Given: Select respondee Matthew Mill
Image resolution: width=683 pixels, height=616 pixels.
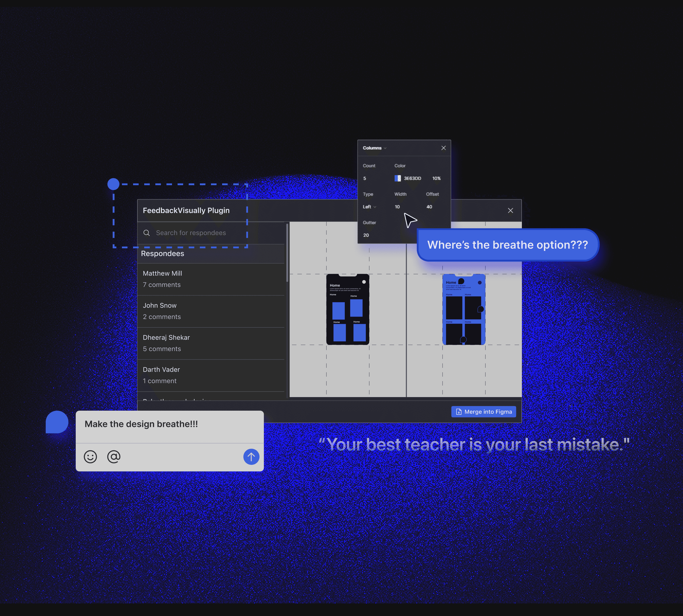Looking at the screenshot, I should (x=211, y=279).
